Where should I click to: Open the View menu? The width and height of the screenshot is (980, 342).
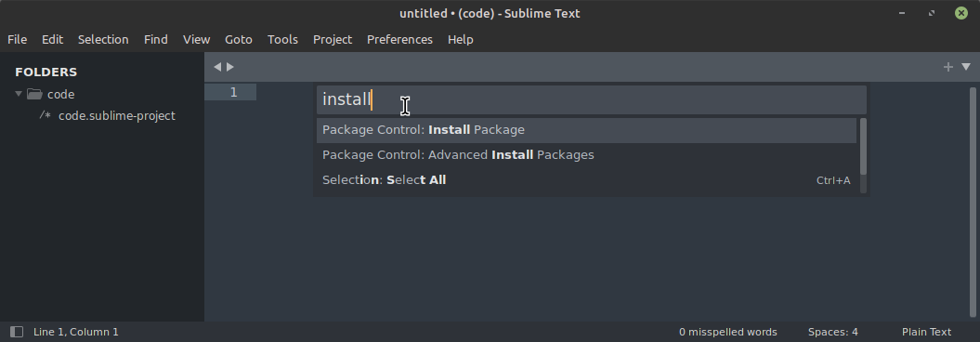tap(196, 39)
